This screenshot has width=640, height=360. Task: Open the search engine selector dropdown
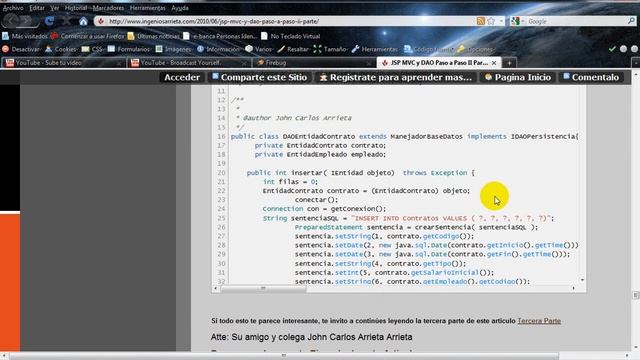click(517, 21)
